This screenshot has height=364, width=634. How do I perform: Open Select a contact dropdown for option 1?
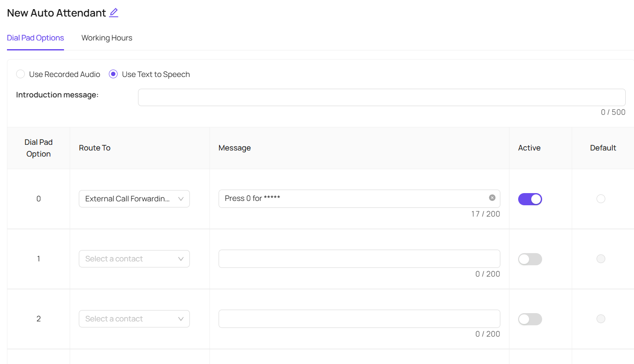pos(134,259)
